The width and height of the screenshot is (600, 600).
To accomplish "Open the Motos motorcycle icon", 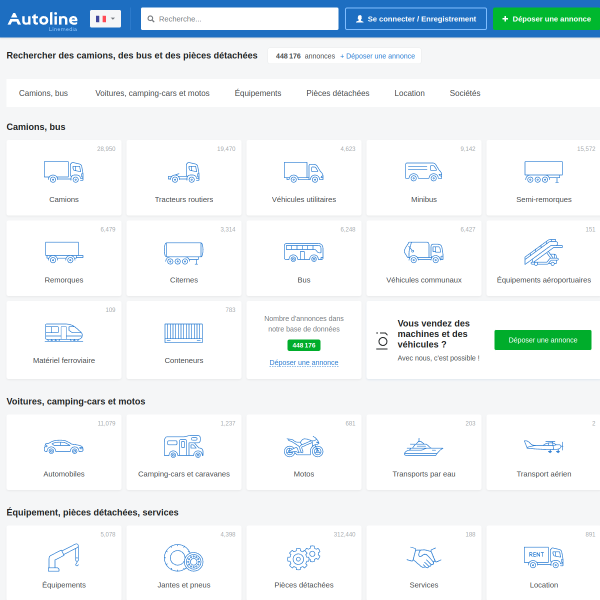I will [x=303, y=446].
